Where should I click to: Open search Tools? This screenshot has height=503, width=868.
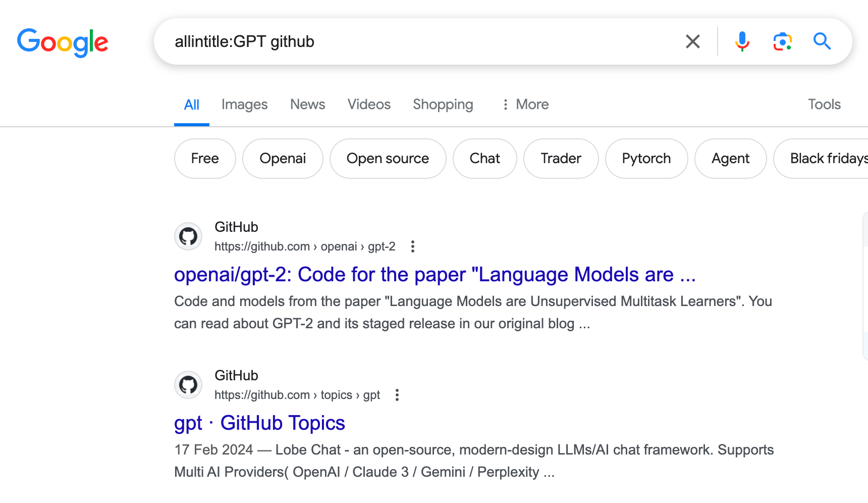pyautogui.click(x=824, y=105)
